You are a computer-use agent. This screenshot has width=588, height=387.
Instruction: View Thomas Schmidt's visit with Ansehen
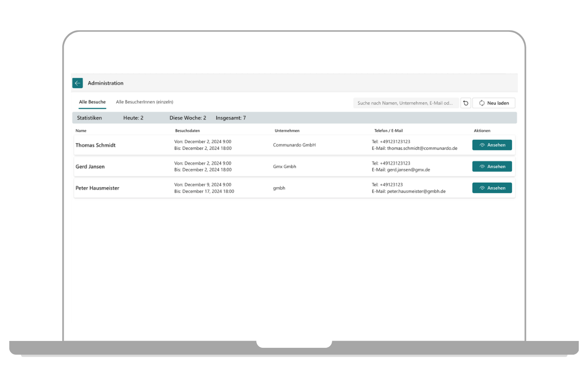492,145
